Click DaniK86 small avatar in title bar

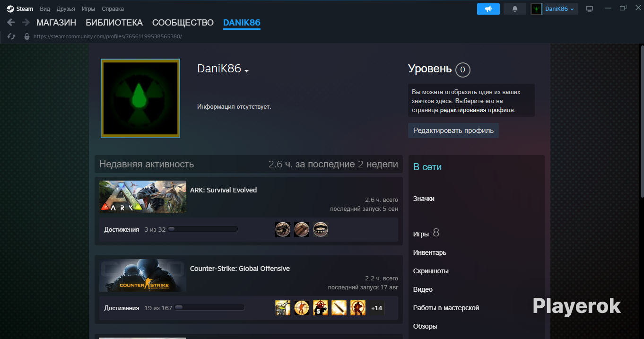click(536, 9)
